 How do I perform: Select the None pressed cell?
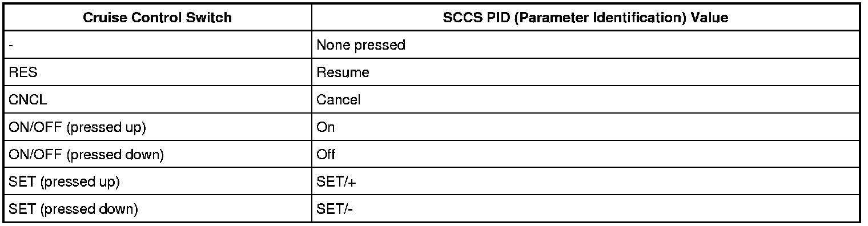[x=585, y=45]
